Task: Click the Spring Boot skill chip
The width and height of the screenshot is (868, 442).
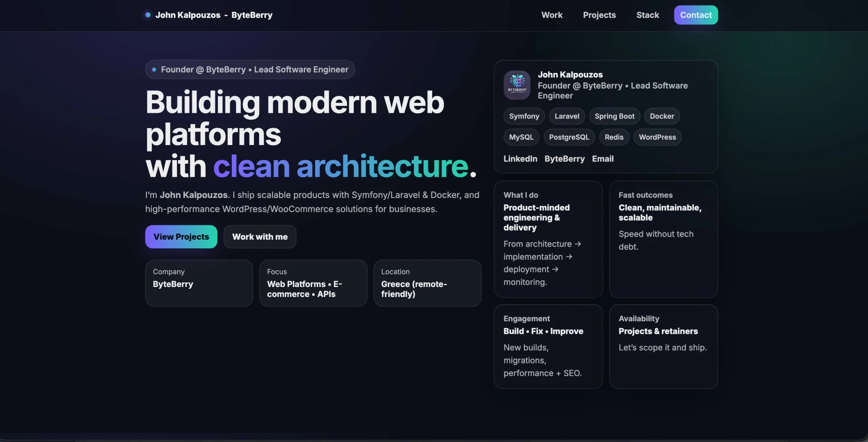Action: point(614,116)
